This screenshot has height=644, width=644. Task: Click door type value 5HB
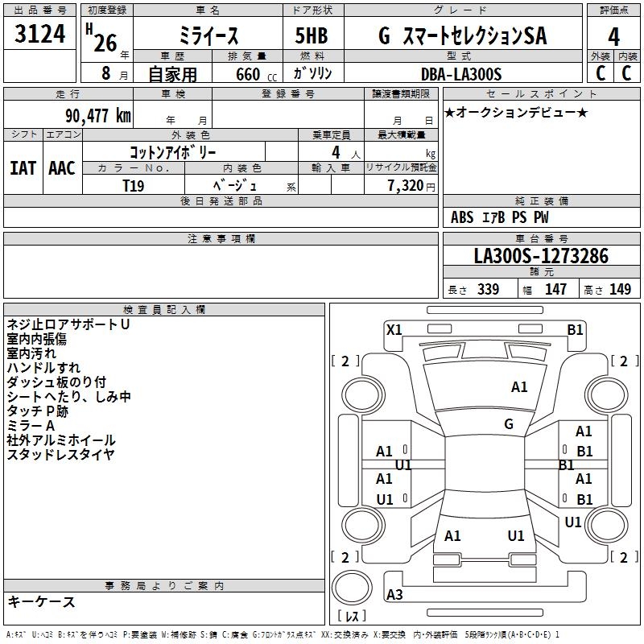tap(312, 35)
